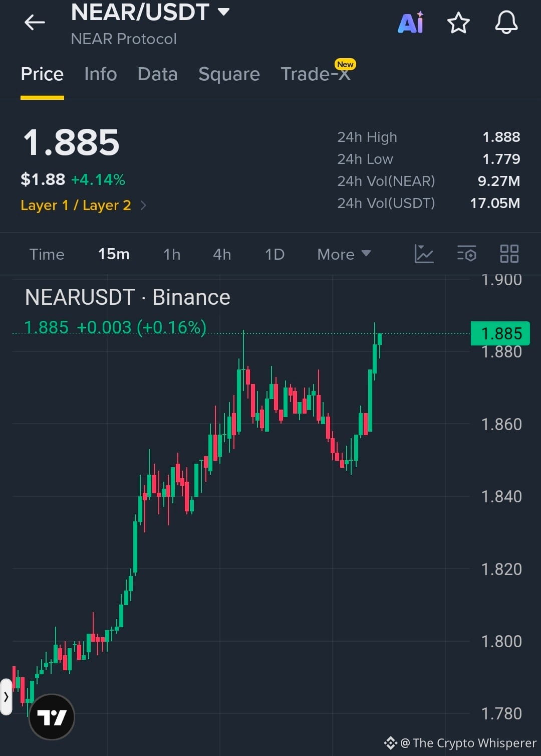The height and width of the screenshot is (756, 541).
Task: Click the 24h High value 1.888
Action: click(501, 137)
